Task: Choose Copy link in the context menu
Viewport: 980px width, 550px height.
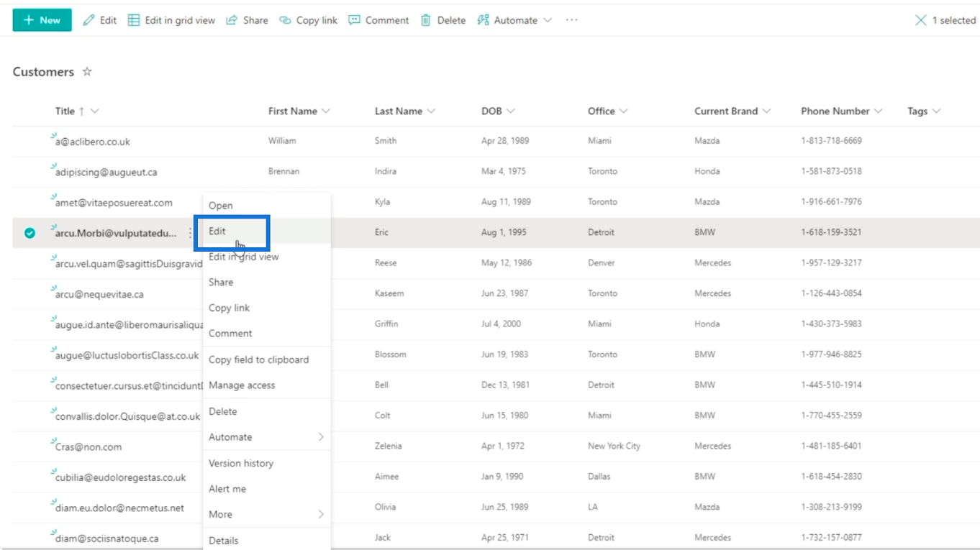Action: point(266,308)
